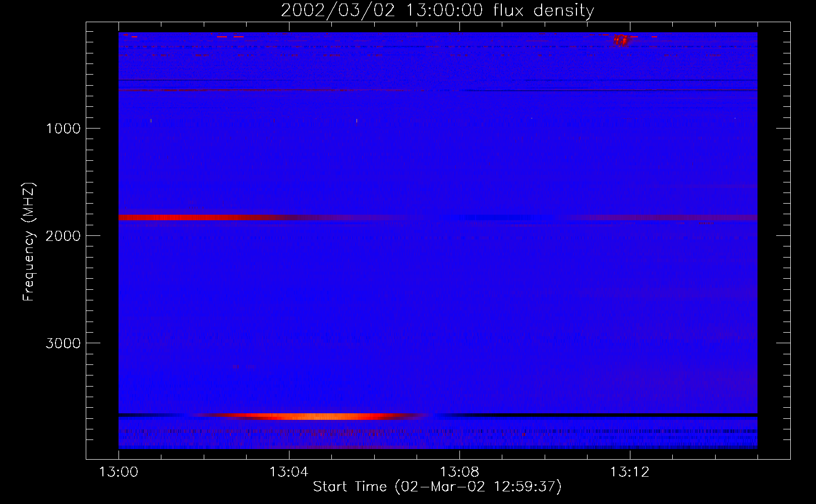
Task: Click the '2000' frequency tick label
Action: point(63,235)
